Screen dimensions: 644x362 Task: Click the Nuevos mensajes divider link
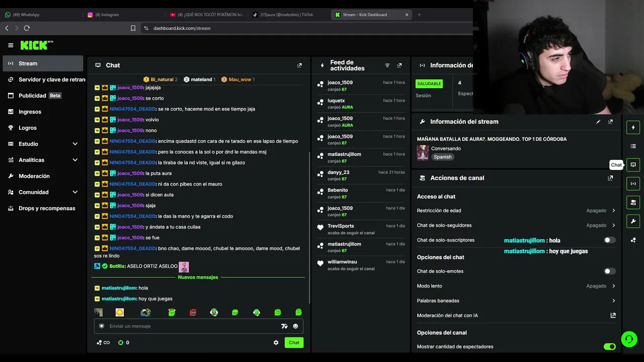pos(198,277)
